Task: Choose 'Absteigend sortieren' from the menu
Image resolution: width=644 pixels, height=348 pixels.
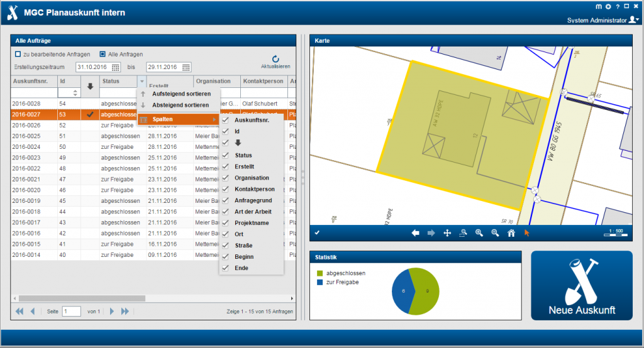Action: (181, 105)
